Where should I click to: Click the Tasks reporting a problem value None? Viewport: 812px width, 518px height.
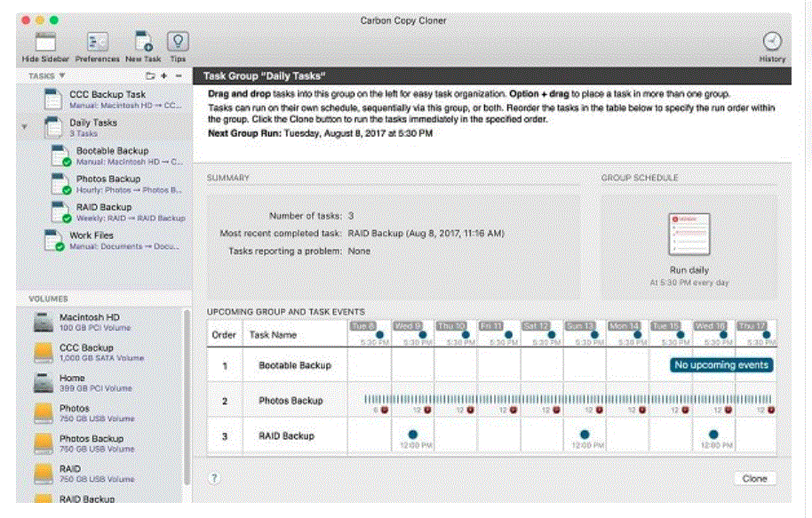click(x=359, y=251)
